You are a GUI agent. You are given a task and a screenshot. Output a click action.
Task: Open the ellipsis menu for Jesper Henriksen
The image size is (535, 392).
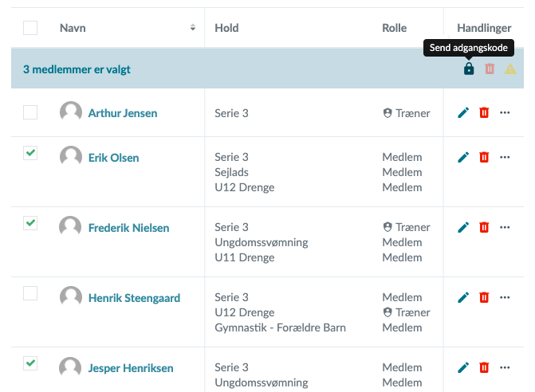505,368
